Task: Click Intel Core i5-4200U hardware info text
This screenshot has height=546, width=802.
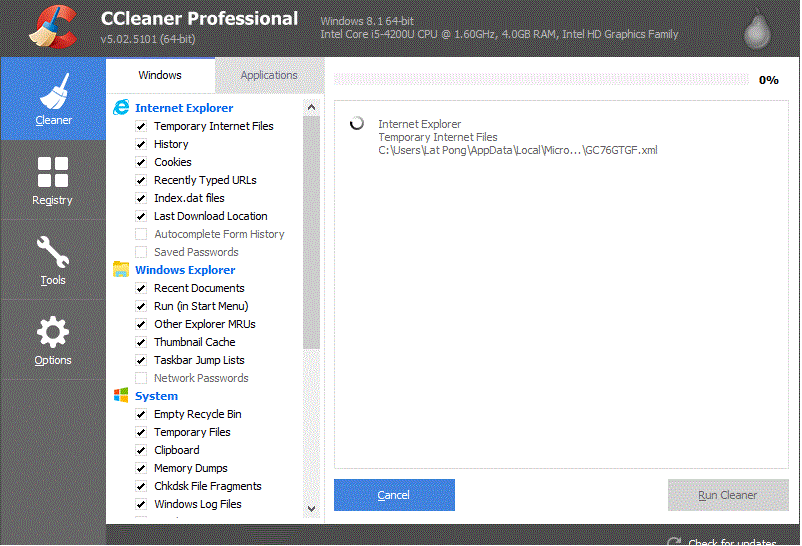Action: (x=499, y=34)
